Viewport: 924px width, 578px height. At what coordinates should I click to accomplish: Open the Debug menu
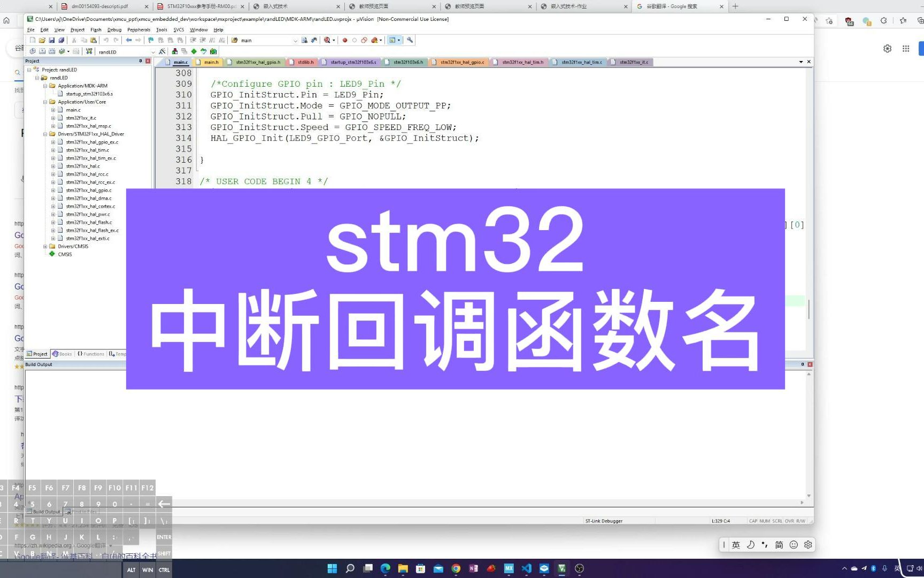coord(114,30)
